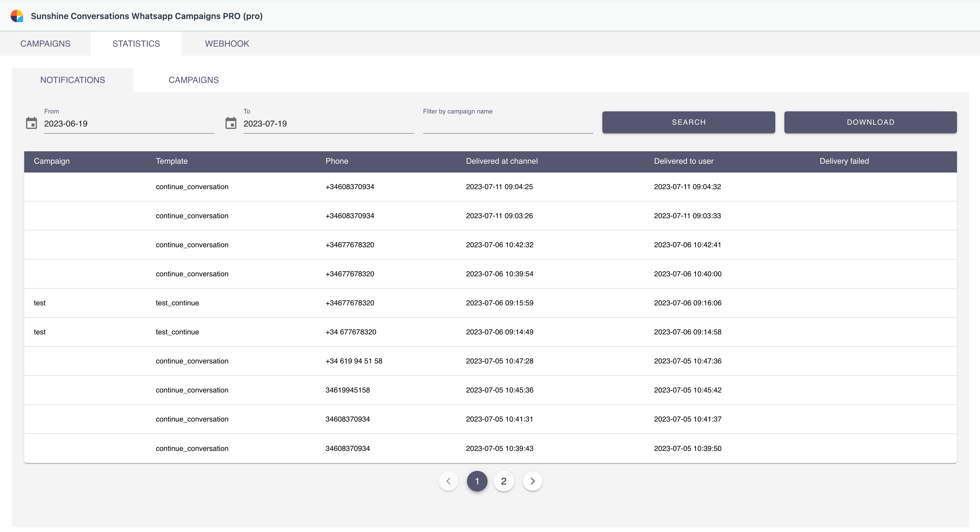This screenshot has height=532, width=980.
Task: Select the Statistics tab
Action: click(x=136, y=44)
